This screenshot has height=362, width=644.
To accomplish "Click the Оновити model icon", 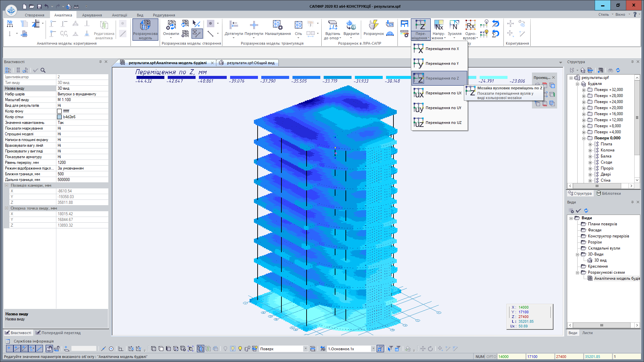I will [x=171, y=25].
